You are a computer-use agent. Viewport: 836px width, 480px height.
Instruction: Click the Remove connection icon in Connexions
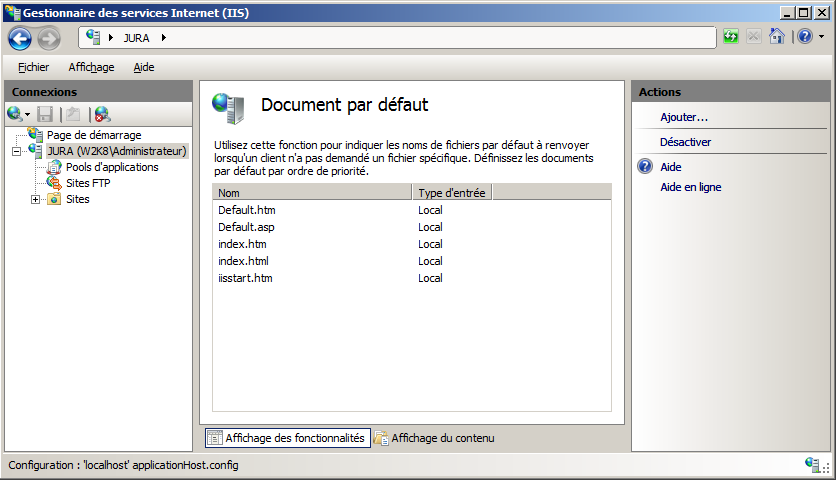coord(102,114)
